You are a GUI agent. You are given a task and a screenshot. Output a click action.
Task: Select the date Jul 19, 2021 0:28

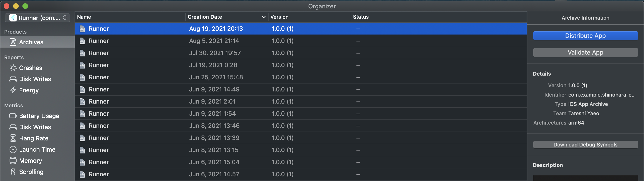[213, 65]
